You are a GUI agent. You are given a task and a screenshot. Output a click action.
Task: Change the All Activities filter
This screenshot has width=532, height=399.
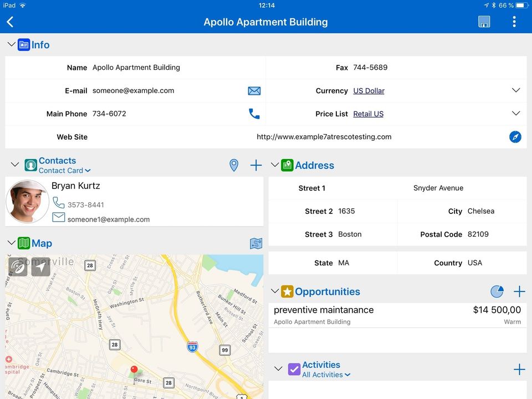click(x=326, y=375)
